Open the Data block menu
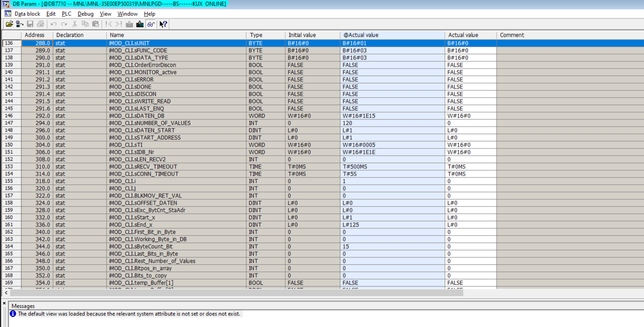This screenshot has width=644, height=327. [x=27, y=14]
